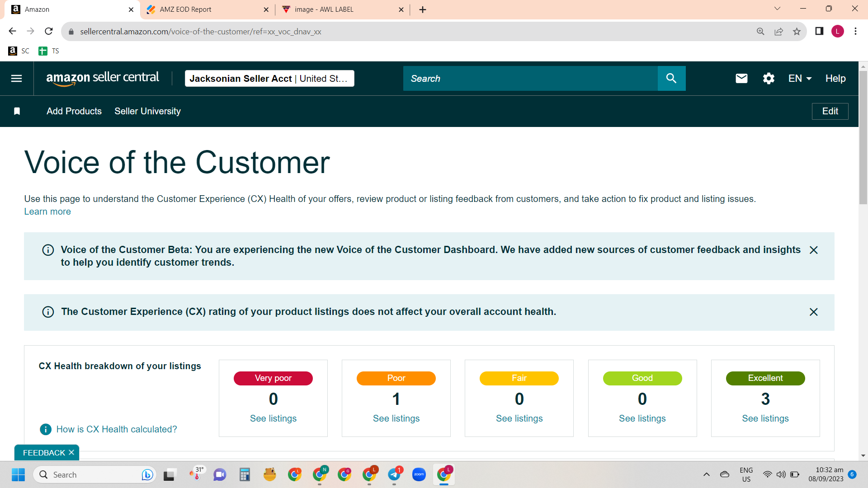Show hidden system tray icons
This screenshot has height=488, width=868.
(x=707, y=474)
